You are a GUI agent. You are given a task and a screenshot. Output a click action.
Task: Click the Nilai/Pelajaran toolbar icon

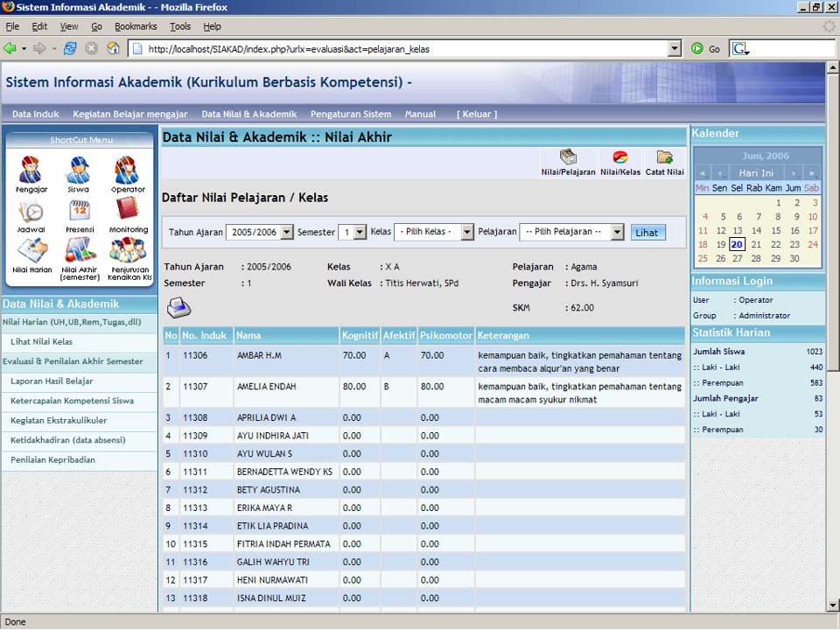click(x=568, y=158)
